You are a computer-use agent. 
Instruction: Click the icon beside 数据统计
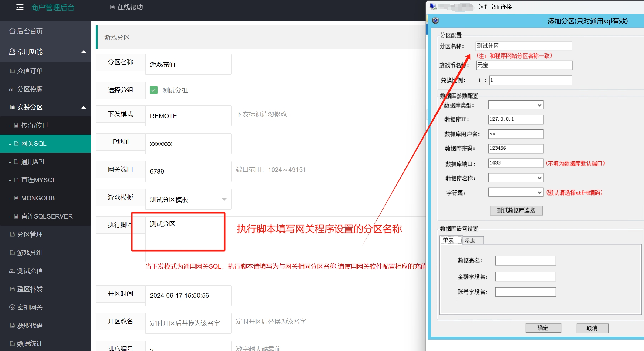[12, 344]
